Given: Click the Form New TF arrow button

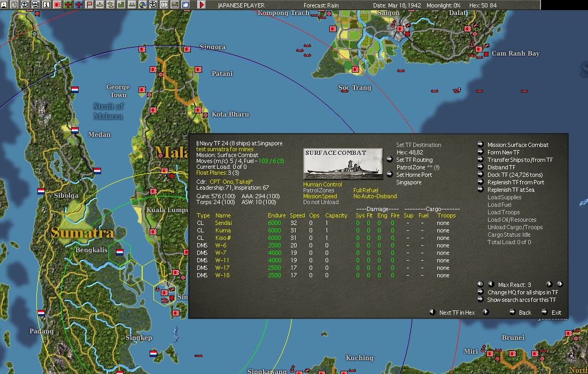Looking at the screenshot, I should tap(481, 152).
